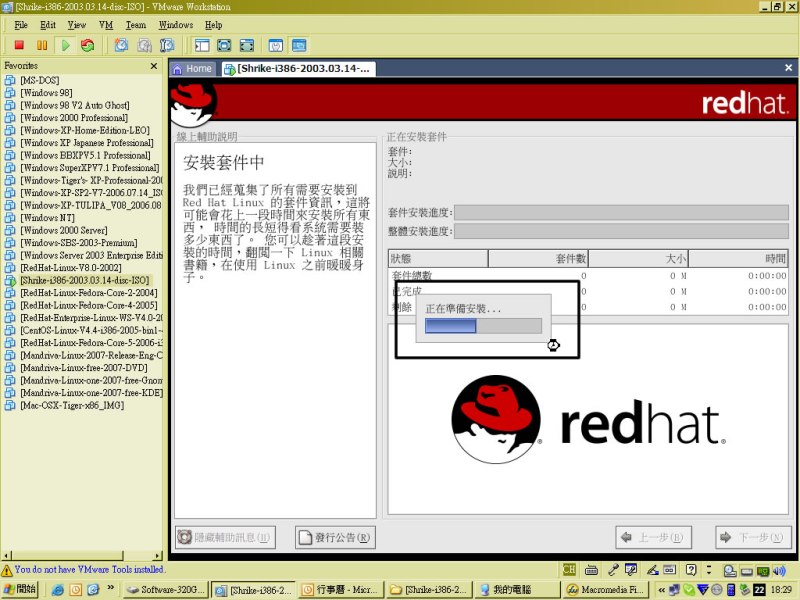The height and width of the screenshot is (600, 800).
Task: Click the icon beside [Windows BBXPV5.1 Professional]
Action: (10, 155)
